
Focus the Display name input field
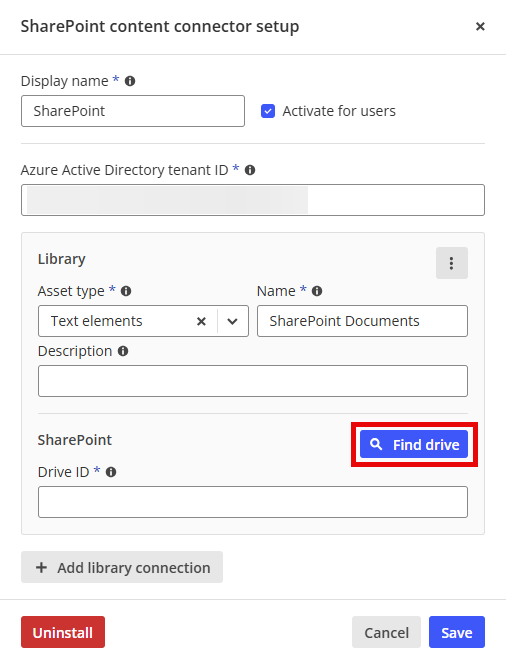click(133, 111)
